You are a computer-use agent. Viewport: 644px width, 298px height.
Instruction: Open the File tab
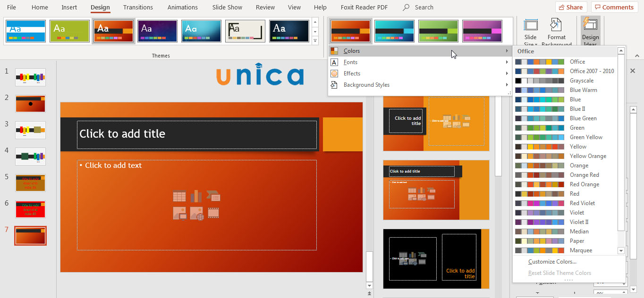[11, 8]
